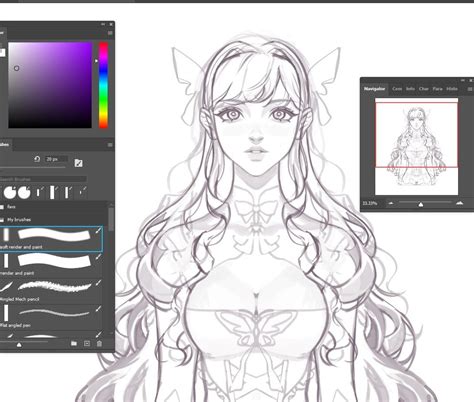Create a new brush with the plus icon
The height and width of the screenshot is (402, 474).
87,343
